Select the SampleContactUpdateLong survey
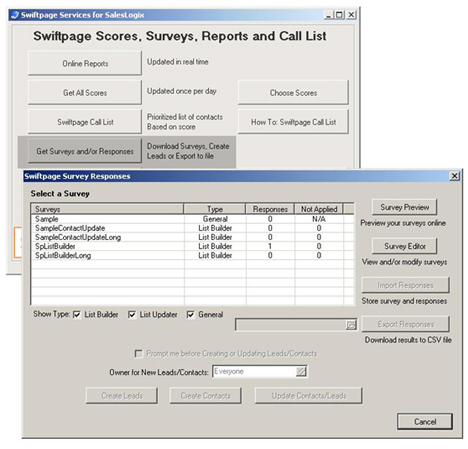 click(x=192, y=237)
